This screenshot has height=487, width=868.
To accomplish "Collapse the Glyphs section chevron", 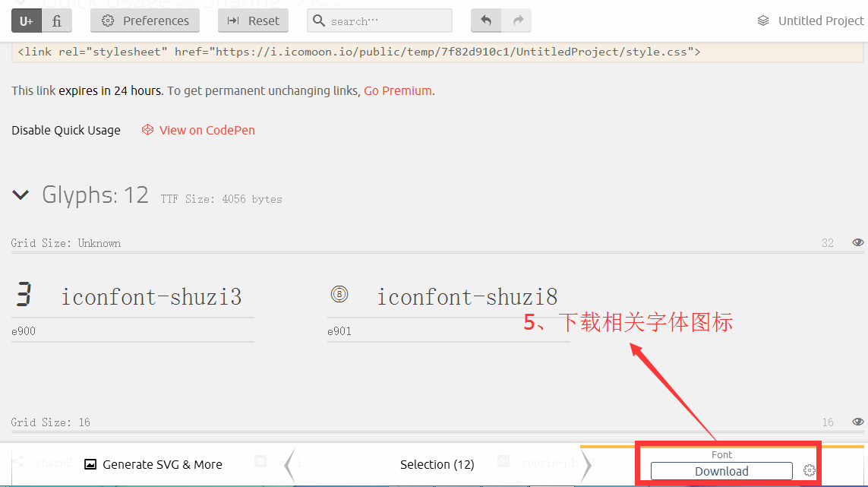I will point(21,195).
